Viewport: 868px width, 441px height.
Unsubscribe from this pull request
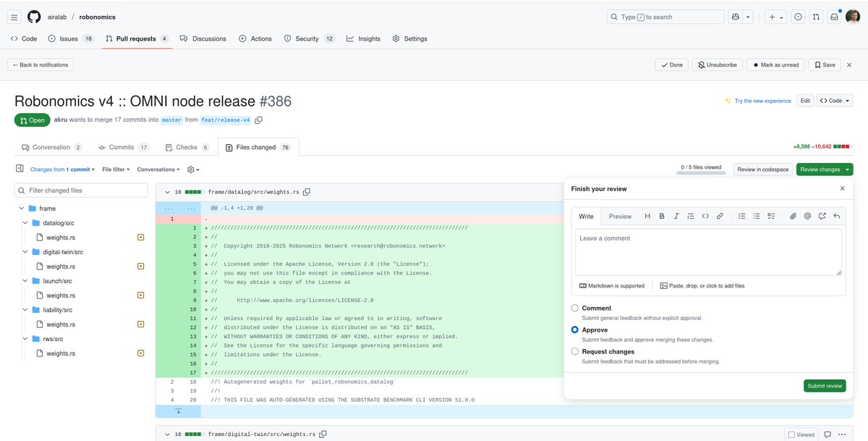[x=718, y=64]
